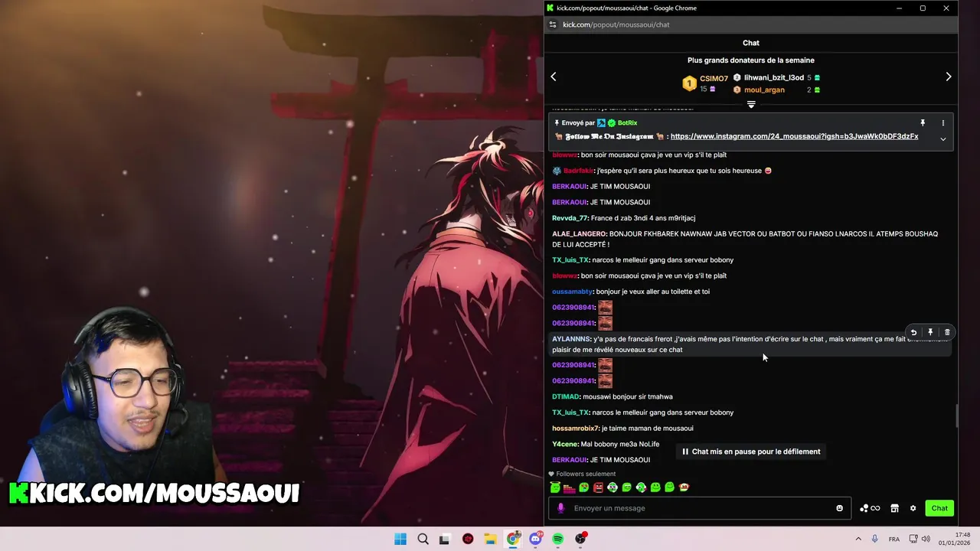Click the purple microphone icon in message box
980x551 pixels.
[x=560, y=508]
